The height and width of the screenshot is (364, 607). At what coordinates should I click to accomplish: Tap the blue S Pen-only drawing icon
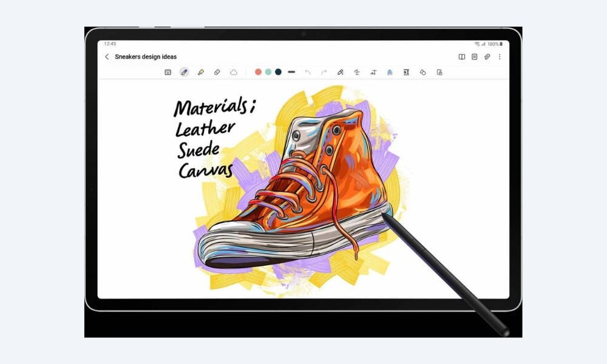click(390, 72)
